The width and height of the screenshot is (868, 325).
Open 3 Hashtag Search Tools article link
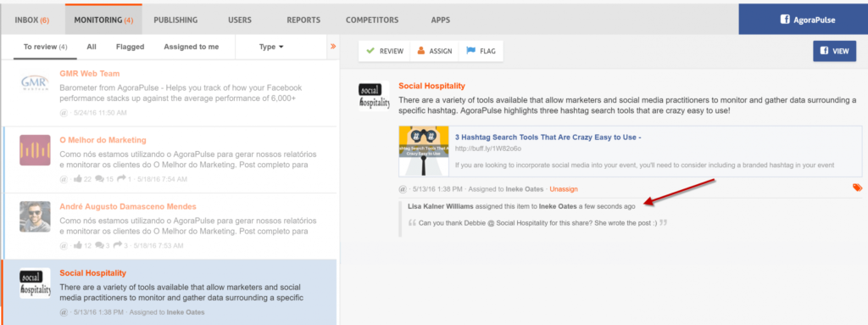pos(548,137)
